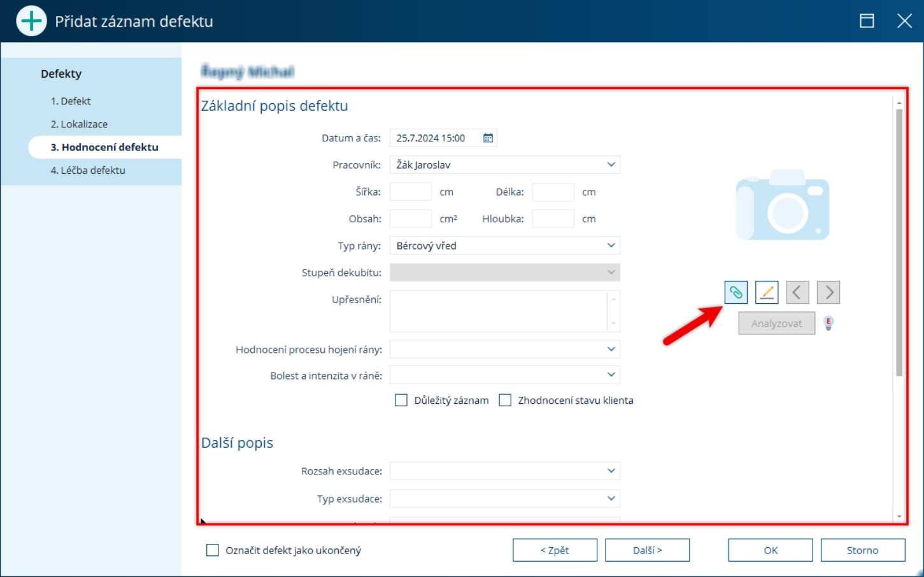Enable Zhodnocení stavu klienta checkbox
Viewport: 924px width, 577px height.
(x=505, y=400)
